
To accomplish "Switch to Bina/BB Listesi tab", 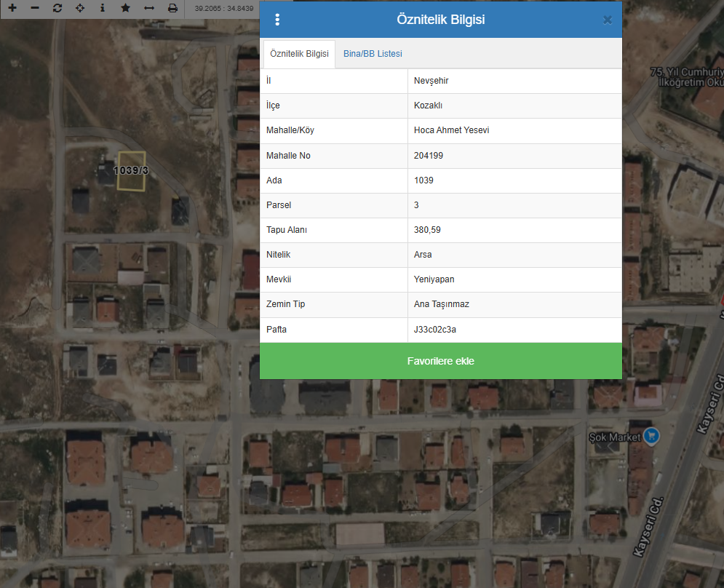I will [x=373, y=54].
